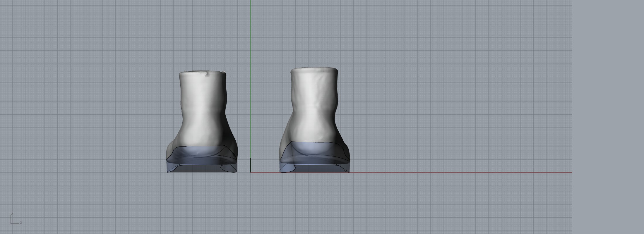Select the top rim of left foot scan
This screenshot has height=234, width=644.
[x=202, y=72]
